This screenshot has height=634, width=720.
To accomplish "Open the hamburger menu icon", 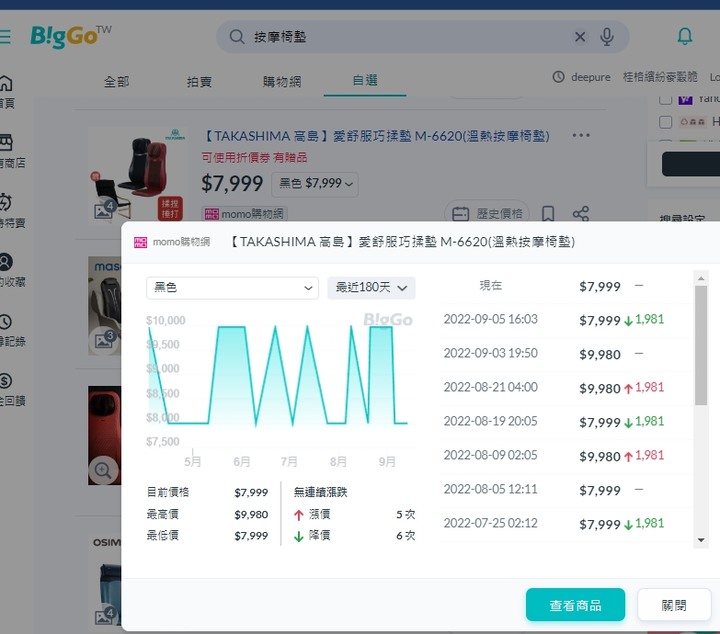I will (5, 36).
